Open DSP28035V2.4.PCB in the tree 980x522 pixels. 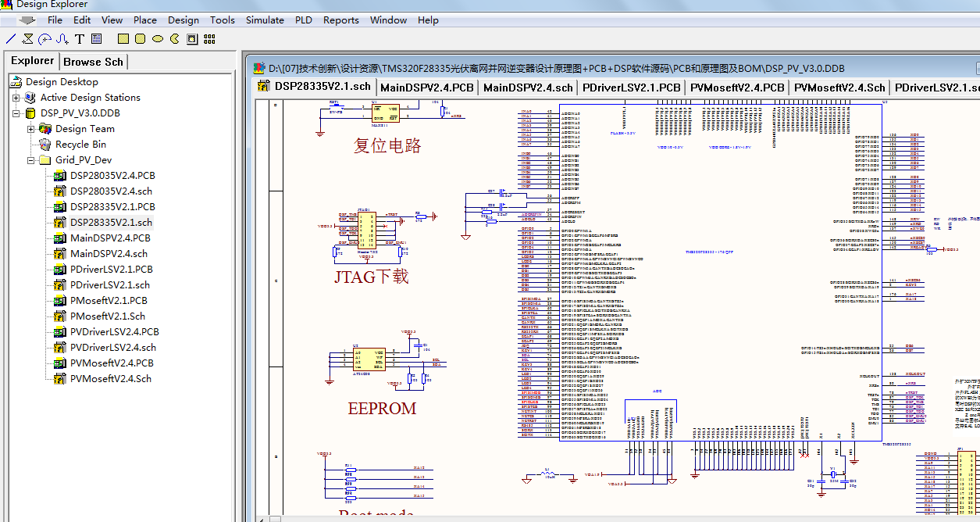tap(112, 176)
